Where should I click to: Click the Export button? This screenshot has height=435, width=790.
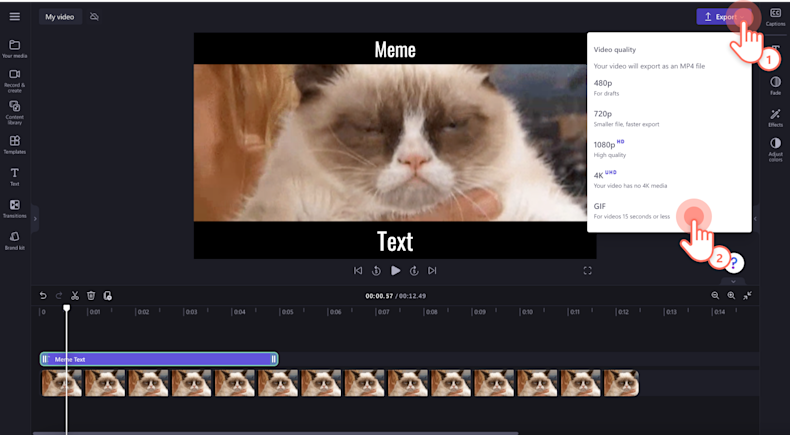point(724,17)
